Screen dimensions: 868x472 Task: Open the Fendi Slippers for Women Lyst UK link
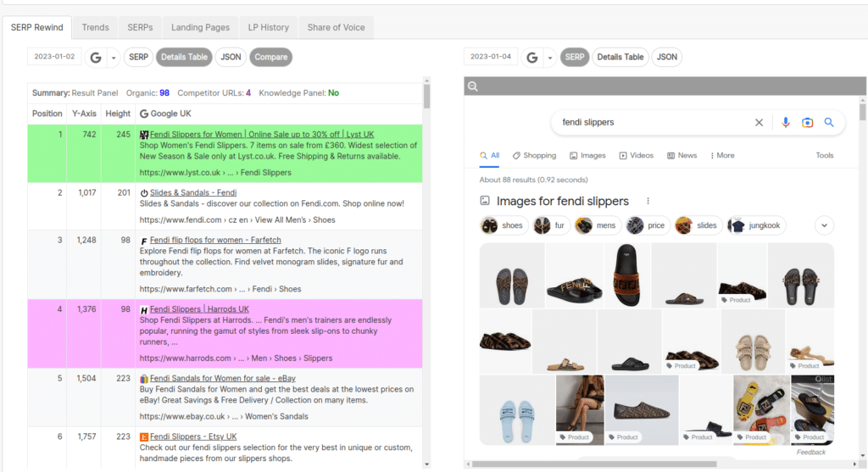262,135
